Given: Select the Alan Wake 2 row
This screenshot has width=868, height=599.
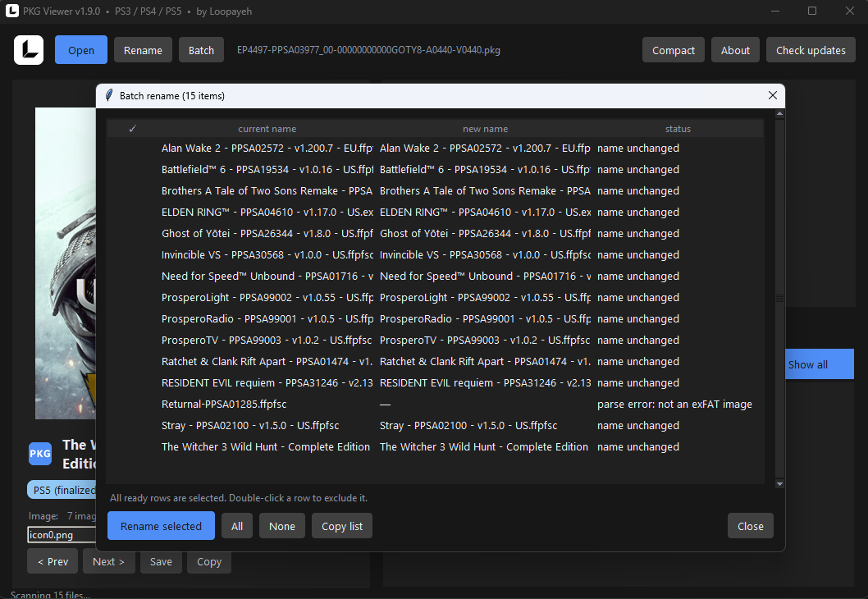Looking at the screenshot, I should pyautogui.click(x=435, y=148).
